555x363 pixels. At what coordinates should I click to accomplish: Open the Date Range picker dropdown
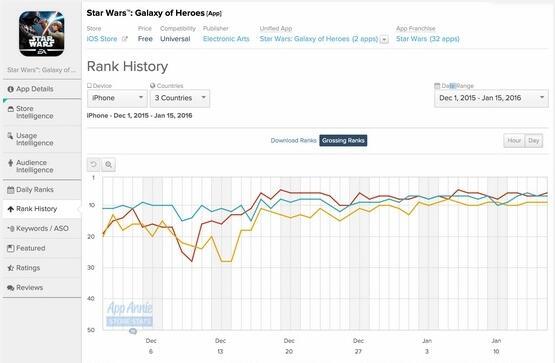click(x=491, y=98)
